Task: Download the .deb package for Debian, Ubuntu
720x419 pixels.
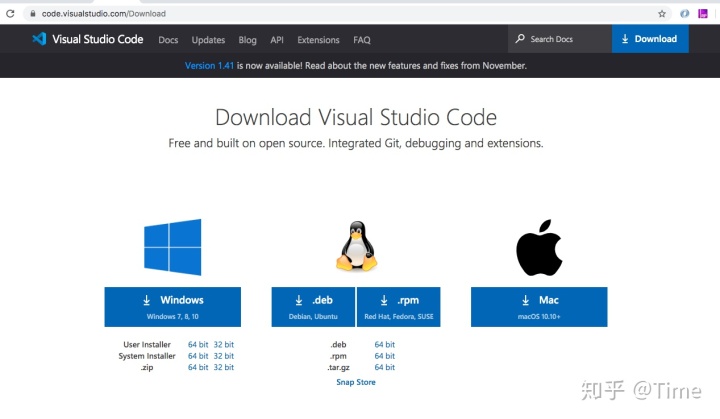Action: point(313,307)
